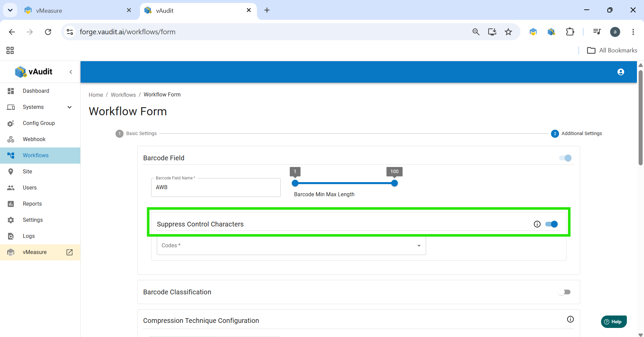The image size is (644, 337).
Task: Click the Webhook icon in the sidebar
Action: coord(11,139)
